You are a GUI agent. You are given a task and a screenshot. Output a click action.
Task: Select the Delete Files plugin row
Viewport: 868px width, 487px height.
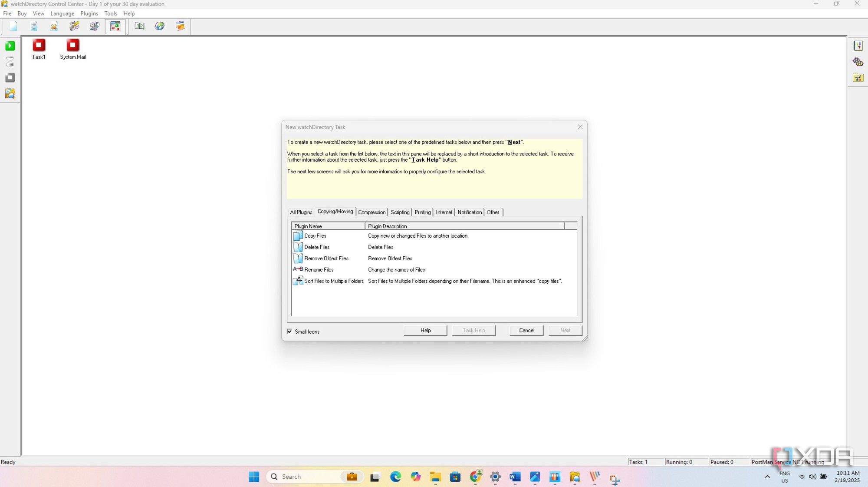[x=434, y=247]
